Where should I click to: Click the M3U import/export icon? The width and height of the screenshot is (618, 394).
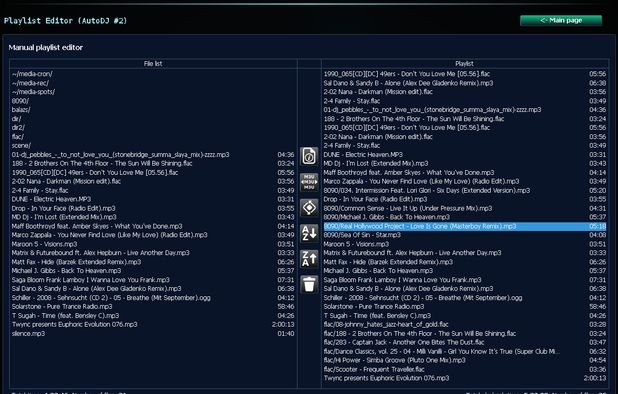point(309,182)
